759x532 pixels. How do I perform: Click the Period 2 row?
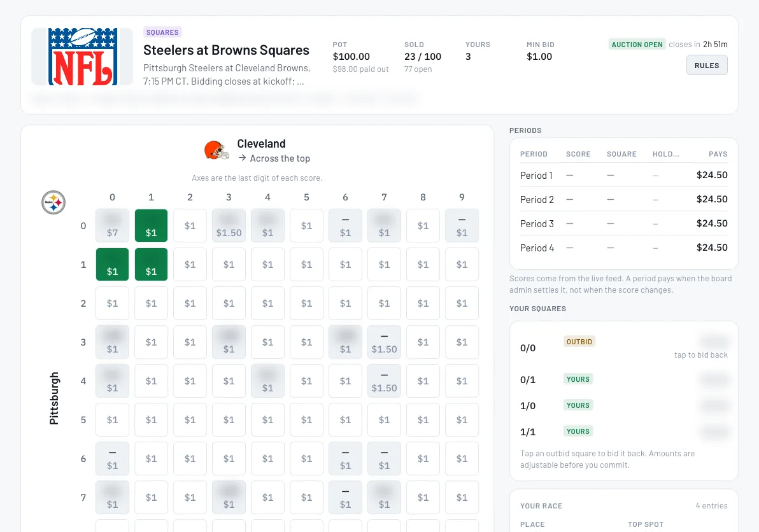(x=624, y=199)
